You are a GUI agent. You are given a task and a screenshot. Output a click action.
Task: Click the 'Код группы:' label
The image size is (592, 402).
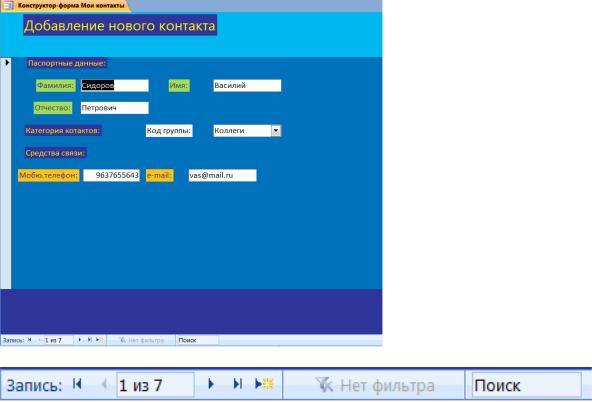pyautogui.click(x=169, y=131)
